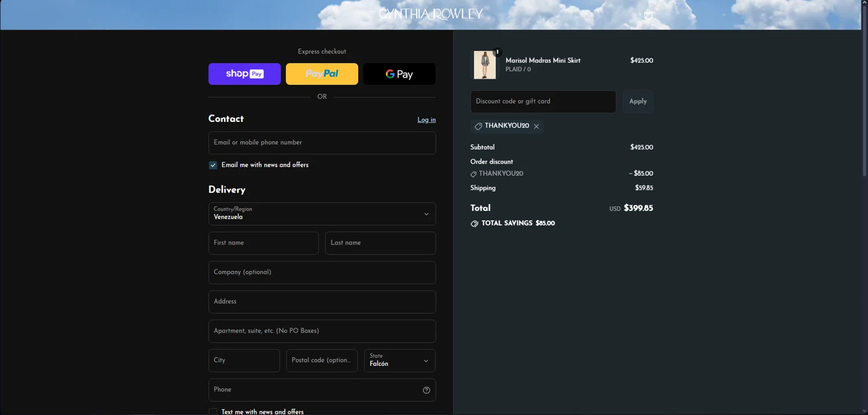
Task: Click the Total Savings tag icon
Action: [x=475, y=224]
